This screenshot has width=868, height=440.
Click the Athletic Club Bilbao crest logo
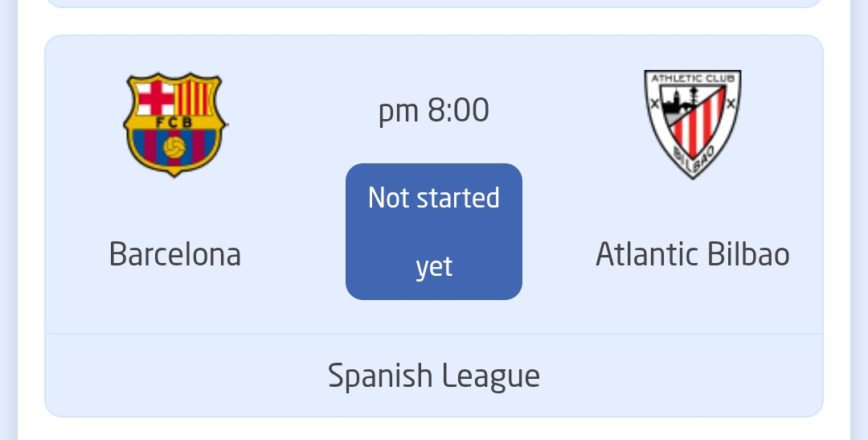click(x=693, y=125)
